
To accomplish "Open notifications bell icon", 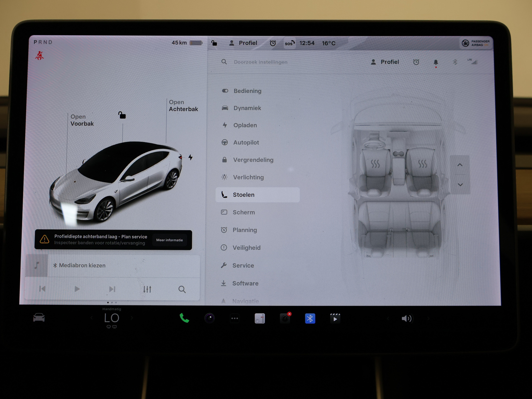I will pos(436,62).
